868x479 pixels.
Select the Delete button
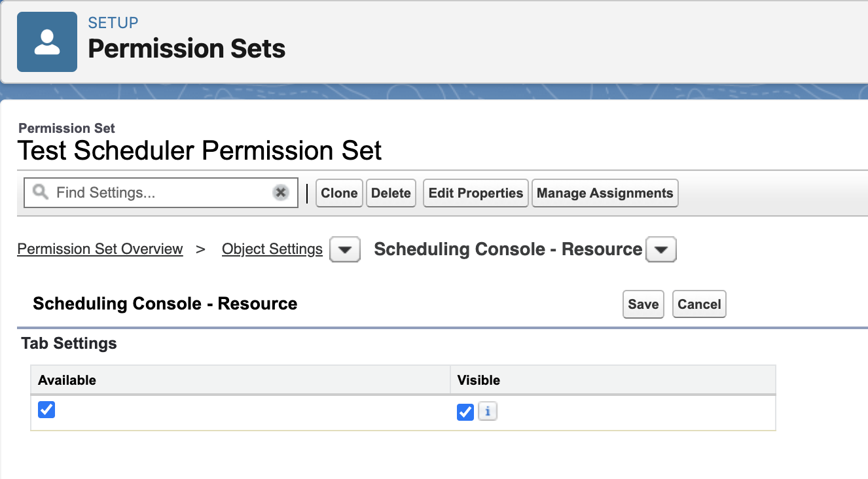391,193
